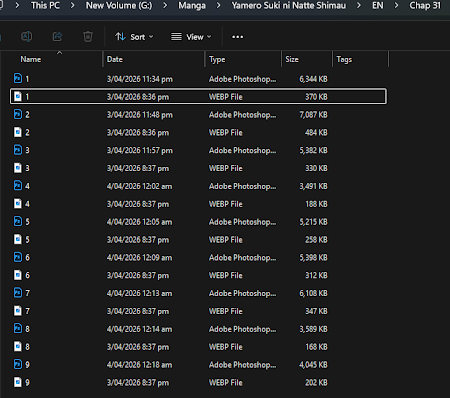The image size is (450, 398).
Task: Select Photoshop file 5 icon
Action: coord(18,221)
